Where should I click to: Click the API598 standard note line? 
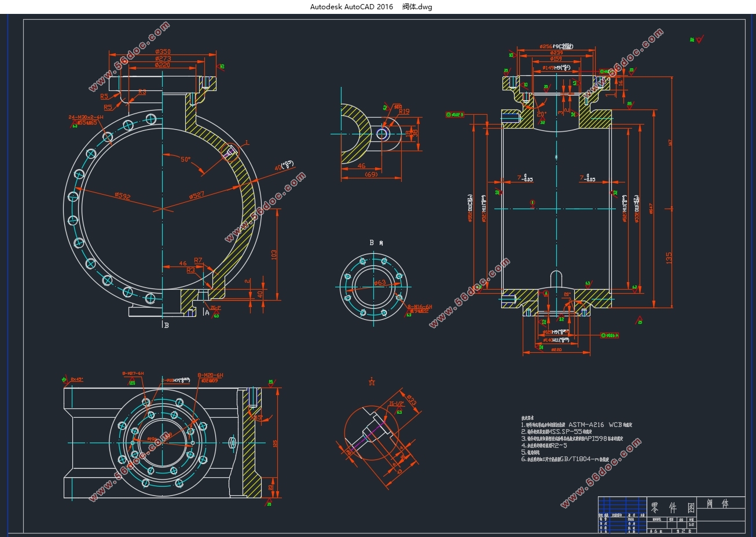click(x=572, y=439)
